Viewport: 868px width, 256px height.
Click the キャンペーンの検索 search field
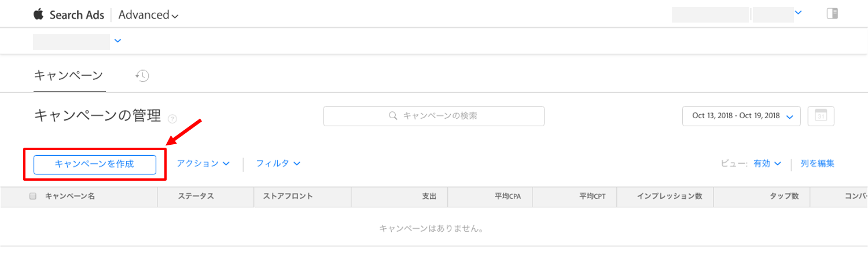click(x=433, y=116)
